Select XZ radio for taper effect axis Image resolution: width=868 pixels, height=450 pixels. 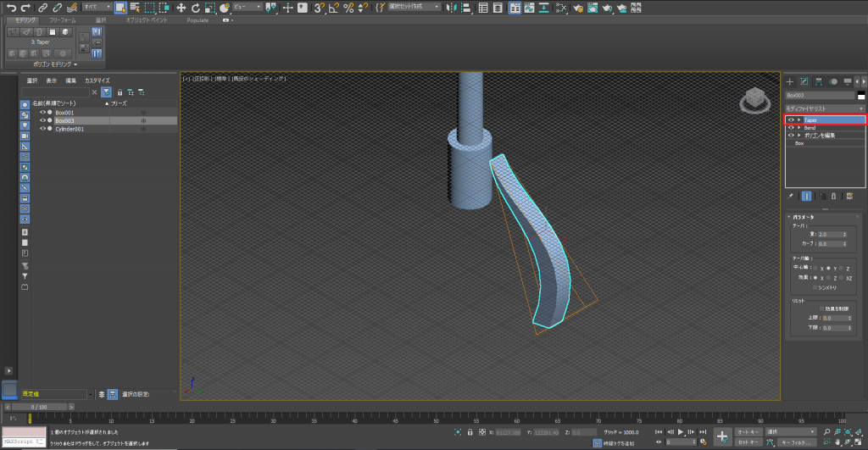tap(842, 277)
